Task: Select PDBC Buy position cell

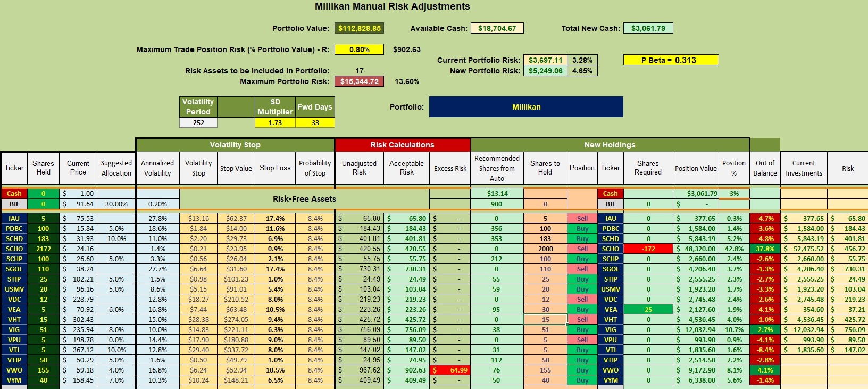Action: coord(582,228)
